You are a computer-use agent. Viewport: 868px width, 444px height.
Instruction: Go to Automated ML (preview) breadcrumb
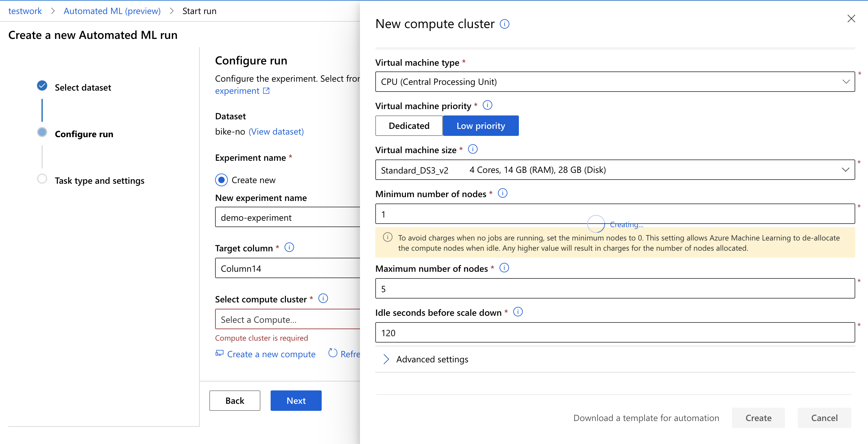click(x=112, y=11)
